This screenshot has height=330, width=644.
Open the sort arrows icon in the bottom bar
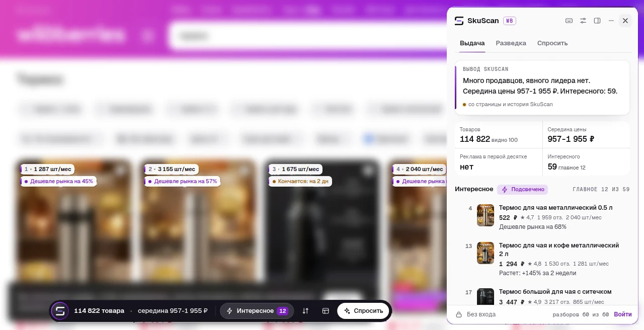coord(305,311)
